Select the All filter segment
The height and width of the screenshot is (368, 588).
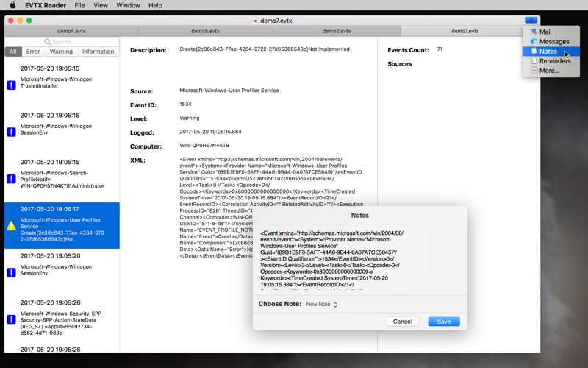[x=13, y=52]
